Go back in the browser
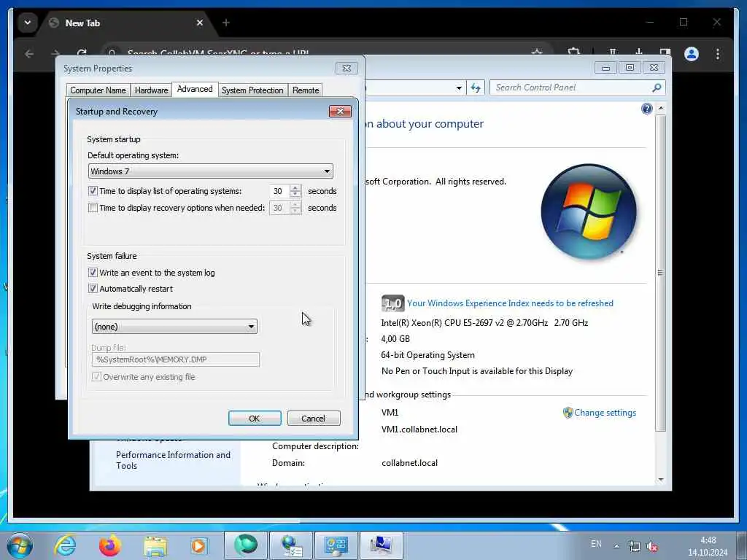The width and height of the screenshot is (747, 560). [29, 54]
